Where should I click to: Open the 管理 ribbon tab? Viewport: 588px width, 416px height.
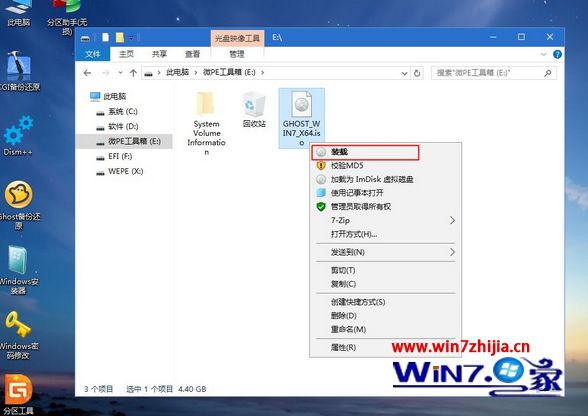coord(237,54)
